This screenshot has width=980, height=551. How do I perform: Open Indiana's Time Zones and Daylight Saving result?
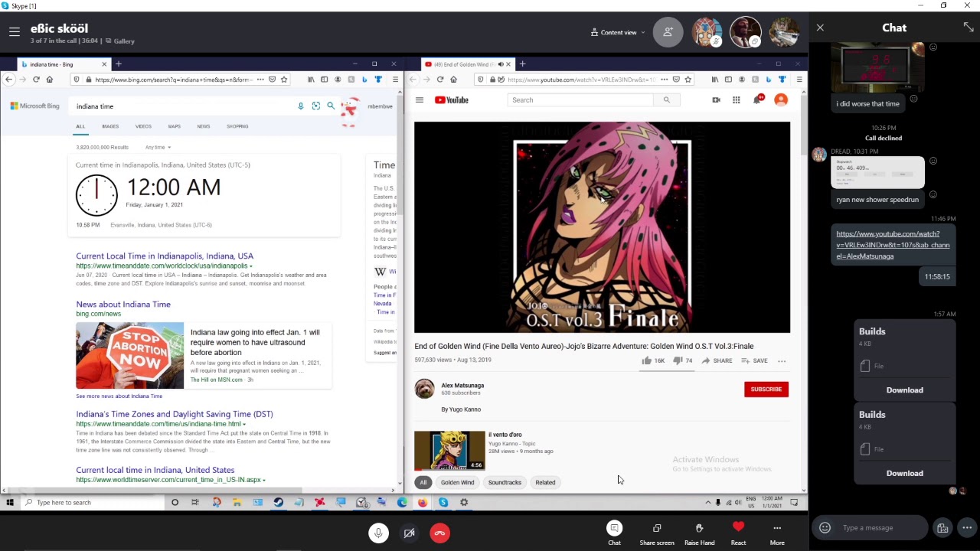click(175, 414)
